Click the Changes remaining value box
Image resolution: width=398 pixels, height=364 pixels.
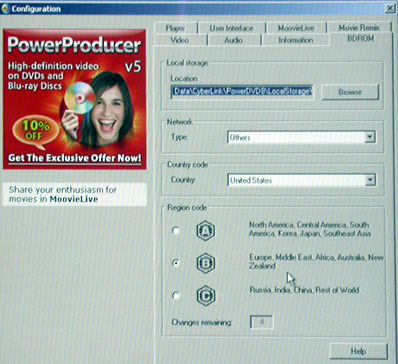262,322
